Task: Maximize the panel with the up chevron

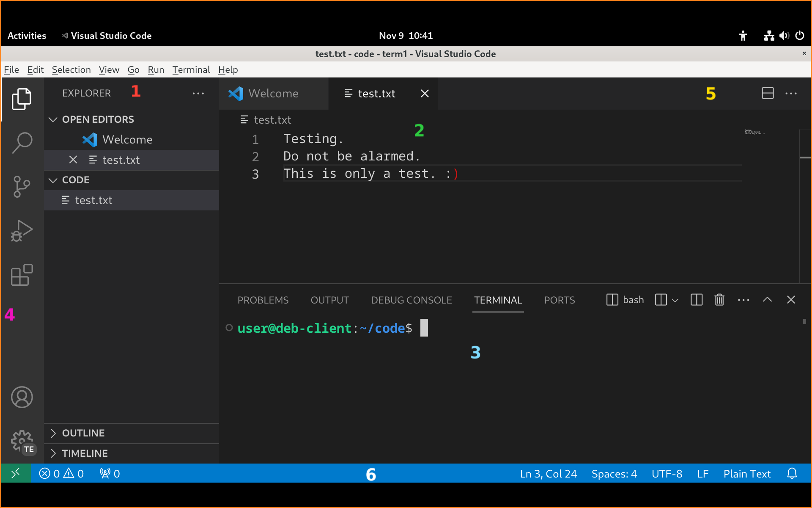Action: click(767, 300)
